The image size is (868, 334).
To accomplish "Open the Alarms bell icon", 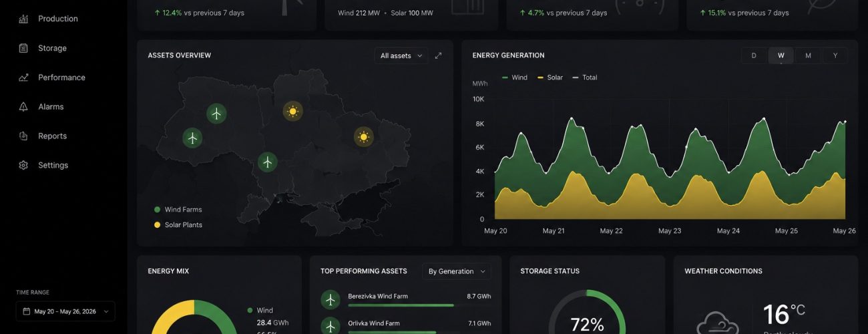I will click(x=23, y=107).
